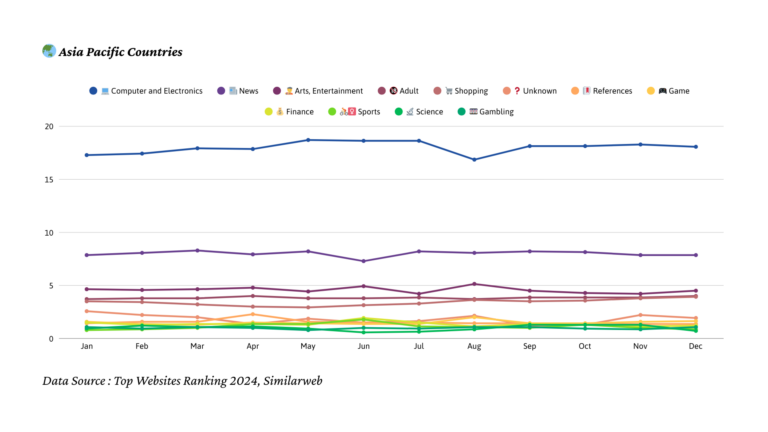Hide the References series via legend

click(612, 91)
